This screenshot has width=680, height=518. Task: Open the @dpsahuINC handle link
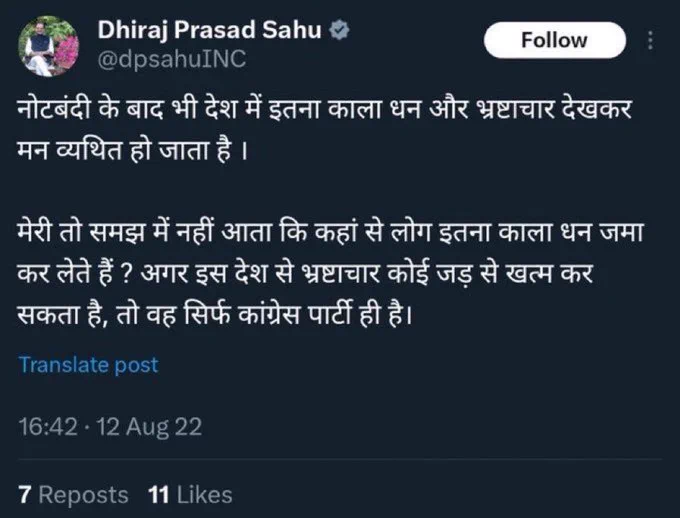click(x=172, y=59)
